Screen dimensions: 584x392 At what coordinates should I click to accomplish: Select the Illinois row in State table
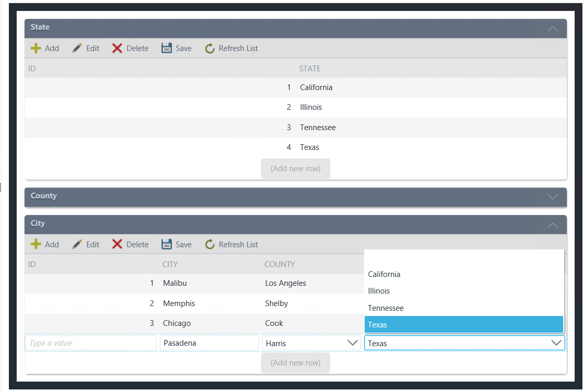(295, 108)
